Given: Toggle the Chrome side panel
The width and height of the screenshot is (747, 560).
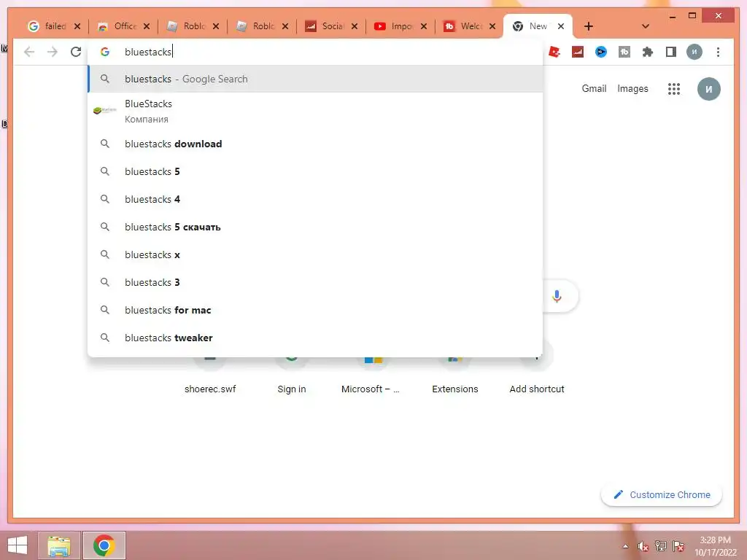Looking at the screenshot, I should tap(671, 52).
